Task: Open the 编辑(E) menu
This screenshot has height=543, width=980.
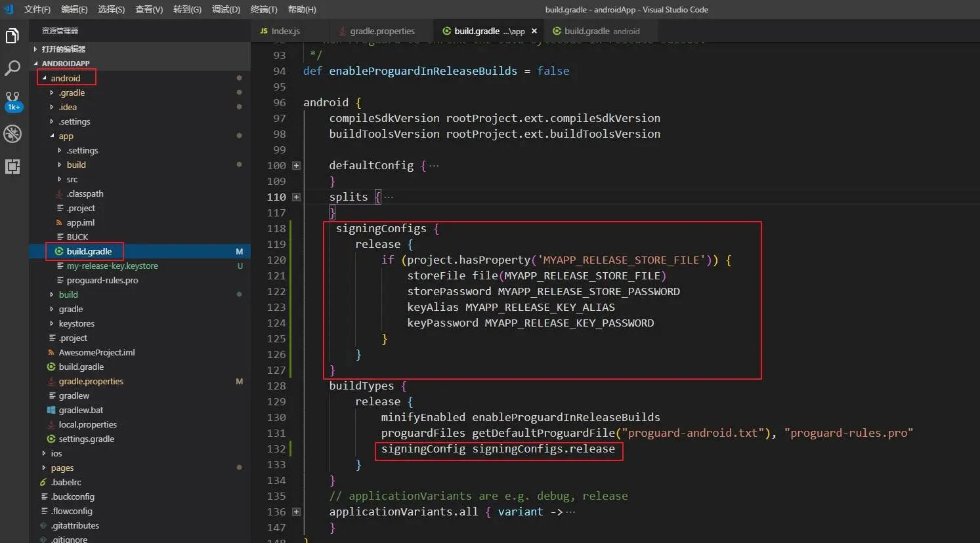Action: click(x=74, y=9)
